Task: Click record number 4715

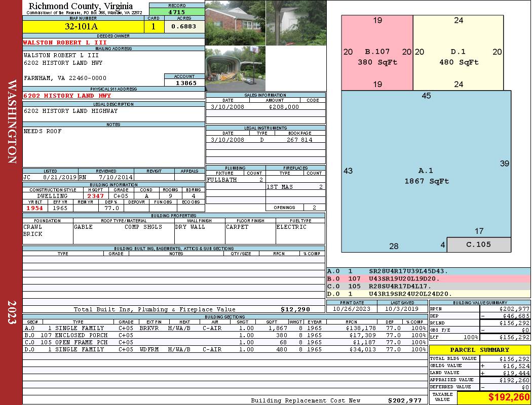Action: pyautogui.click(x=177, y=12)
